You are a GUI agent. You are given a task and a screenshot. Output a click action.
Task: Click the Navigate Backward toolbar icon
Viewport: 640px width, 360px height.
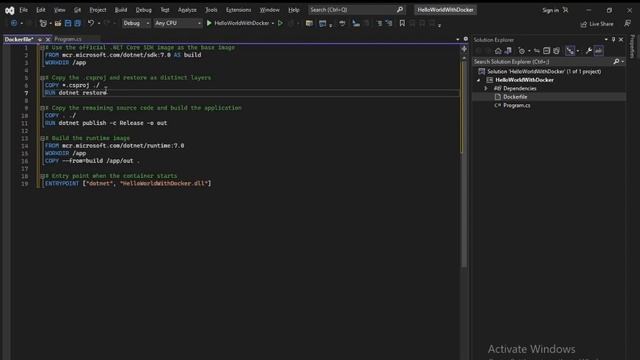tap(14, 23)
